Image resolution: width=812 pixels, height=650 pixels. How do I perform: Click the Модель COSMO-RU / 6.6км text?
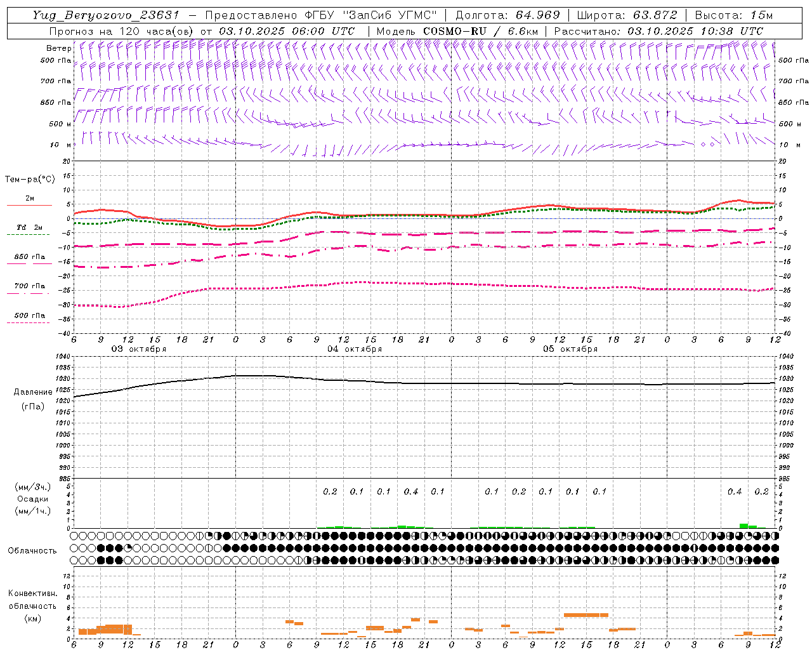pos(457,31)
